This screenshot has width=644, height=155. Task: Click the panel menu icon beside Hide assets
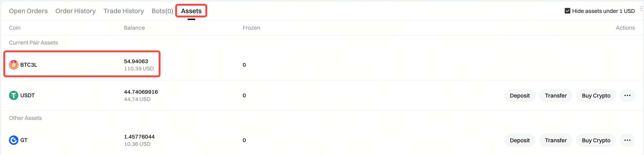click(x=641, y=9)
